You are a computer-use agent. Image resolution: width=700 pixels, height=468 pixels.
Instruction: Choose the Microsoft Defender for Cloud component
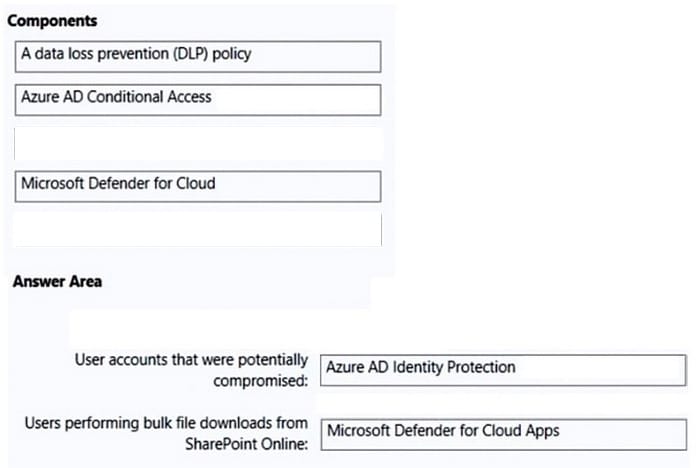click(x=198, y=186)
